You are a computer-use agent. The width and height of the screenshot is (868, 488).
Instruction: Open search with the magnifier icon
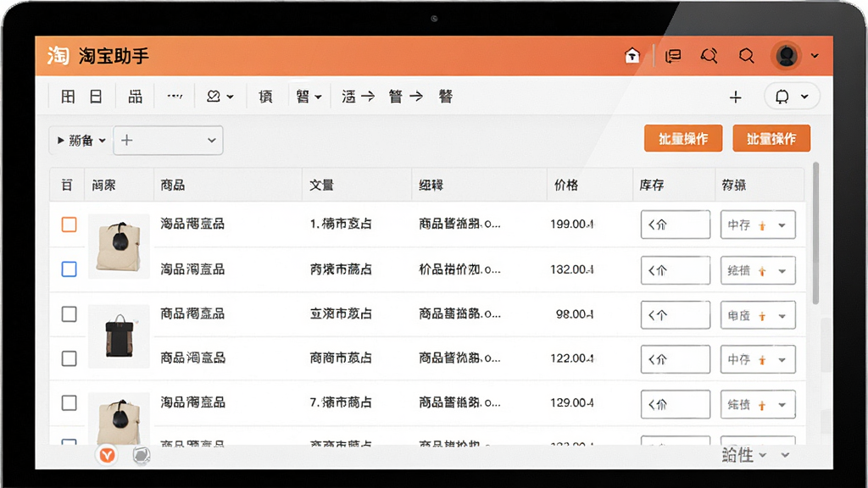(x=746, y=55)
